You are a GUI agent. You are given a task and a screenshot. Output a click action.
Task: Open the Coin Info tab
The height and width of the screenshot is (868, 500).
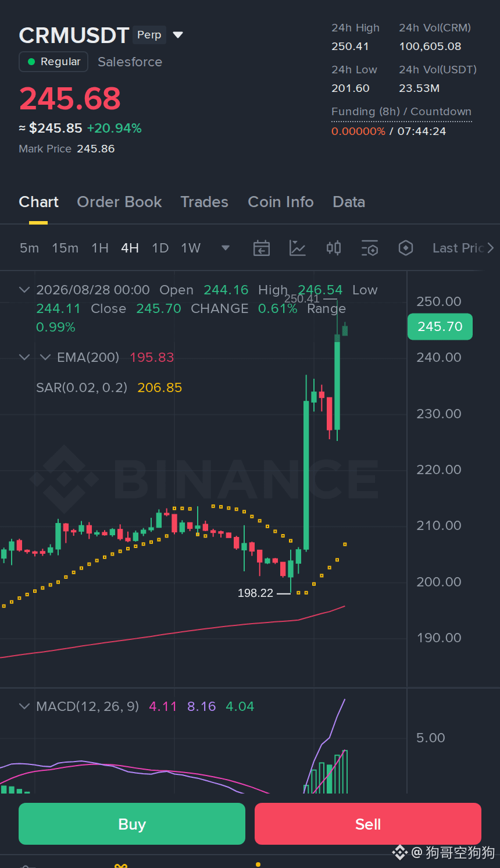click(x=281, y=202)
